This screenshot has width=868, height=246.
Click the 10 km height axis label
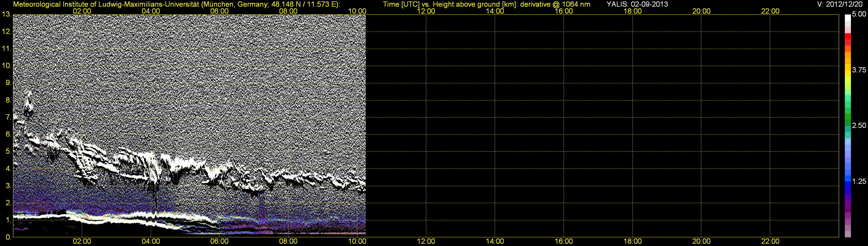pos(6,65)
